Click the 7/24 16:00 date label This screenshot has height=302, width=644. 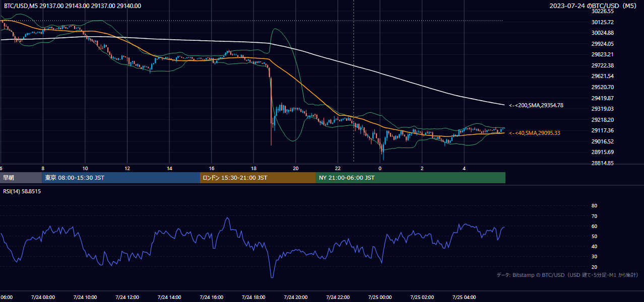click(x=211, y=297)
